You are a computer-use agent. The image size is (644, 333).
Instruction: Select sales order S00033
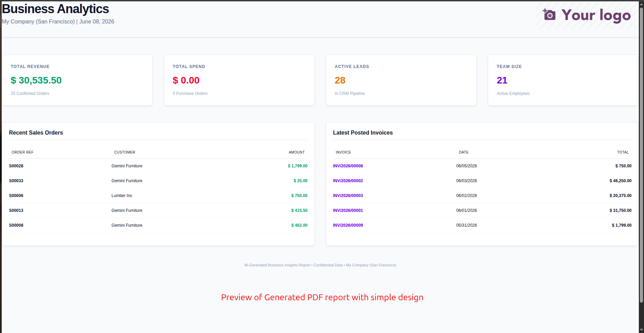click(16, 181)
